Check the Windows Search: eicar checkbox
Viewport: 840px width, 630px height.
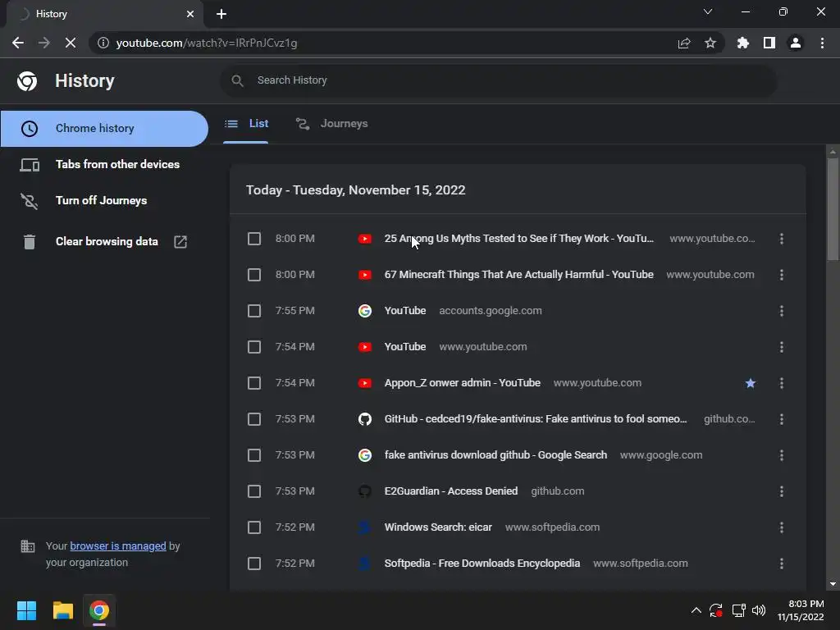click(254, 527)
